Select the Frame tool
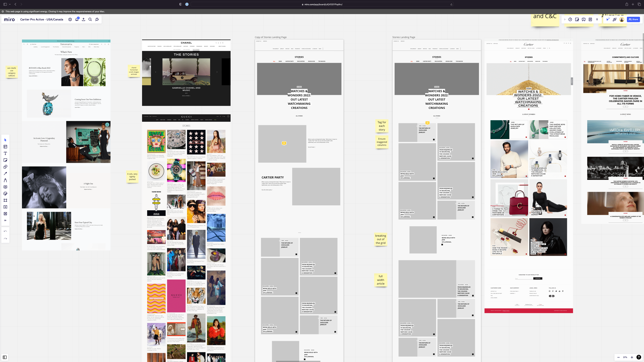Image resolution: width=644 pixels, height=362 pixels. (x=5, y=200)
